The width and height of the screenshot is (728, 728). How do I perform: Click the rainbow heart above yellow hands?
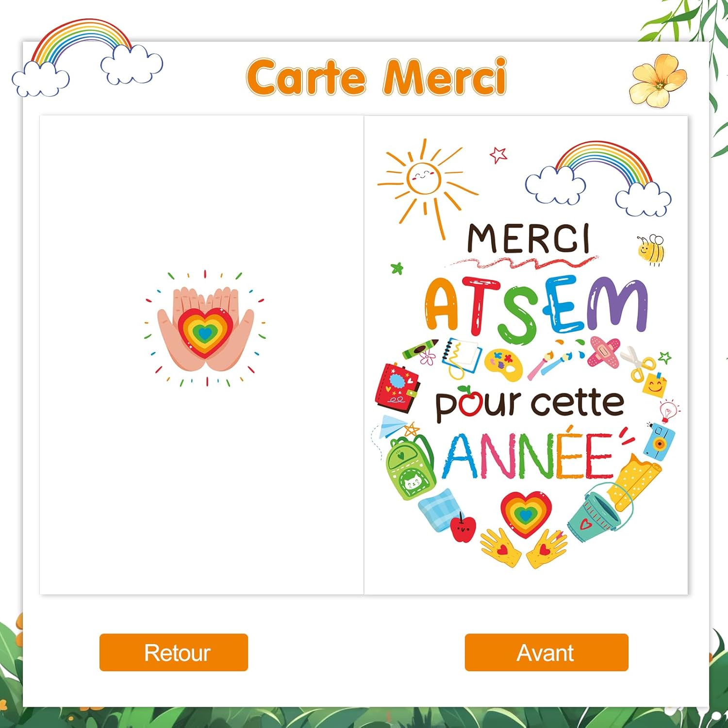click(526, 514)
